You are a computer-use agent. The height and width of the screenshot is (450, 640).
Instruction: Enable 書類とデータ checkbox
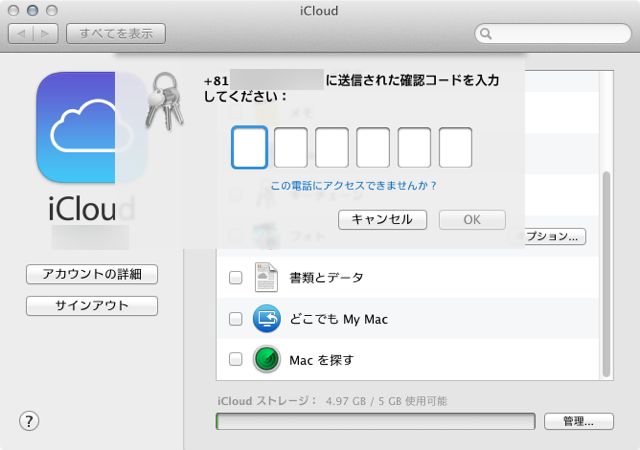(x=236, y=278)
